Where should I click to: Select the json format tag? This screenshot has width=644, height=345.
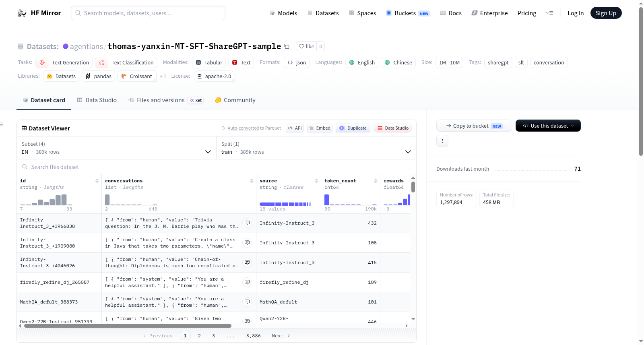297,62
